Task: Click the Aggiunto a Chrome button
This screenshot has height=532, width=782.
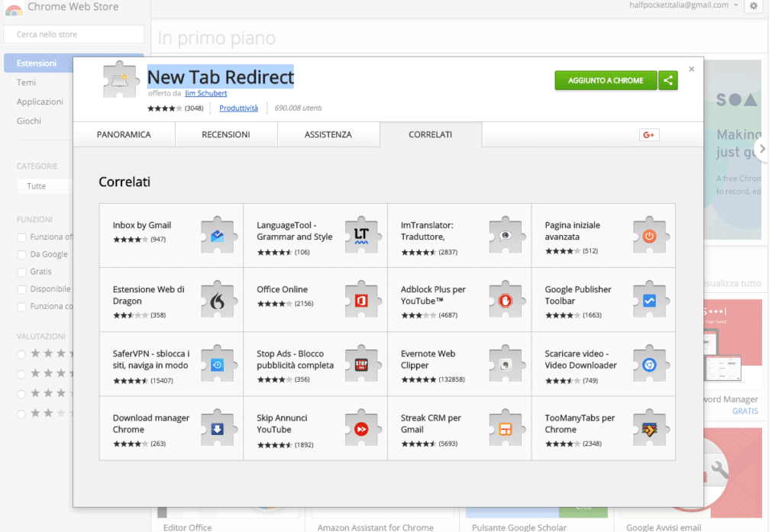Action: tap(606, 80)
